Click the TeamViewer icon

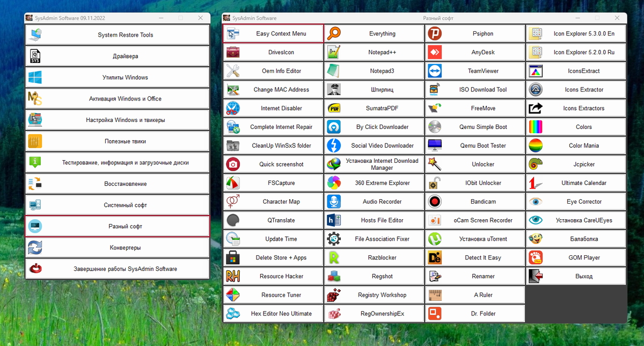pos(435,71)
